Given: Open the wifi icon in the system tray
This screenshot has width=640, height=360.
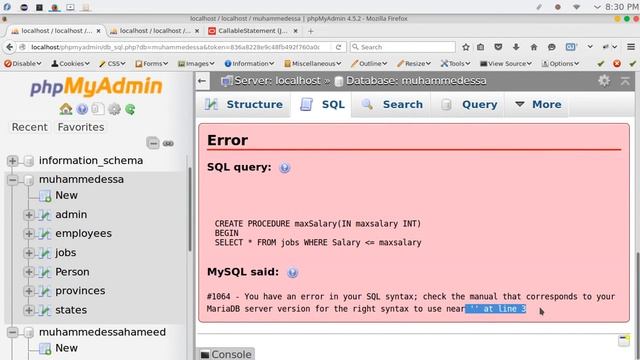Looking at the screenshot, I should pyautogui.click(x=576, y=7).
